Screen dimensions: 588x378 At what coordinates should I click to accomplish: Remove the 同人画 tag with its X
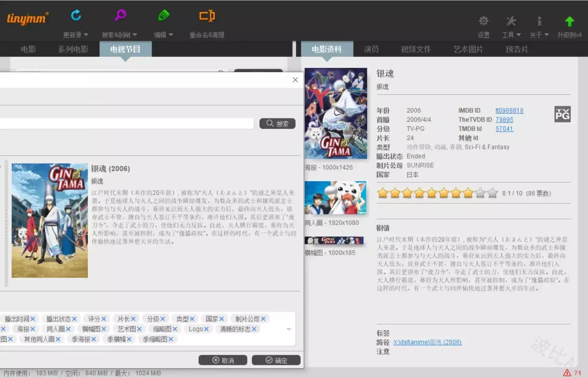tap(68, 329)
